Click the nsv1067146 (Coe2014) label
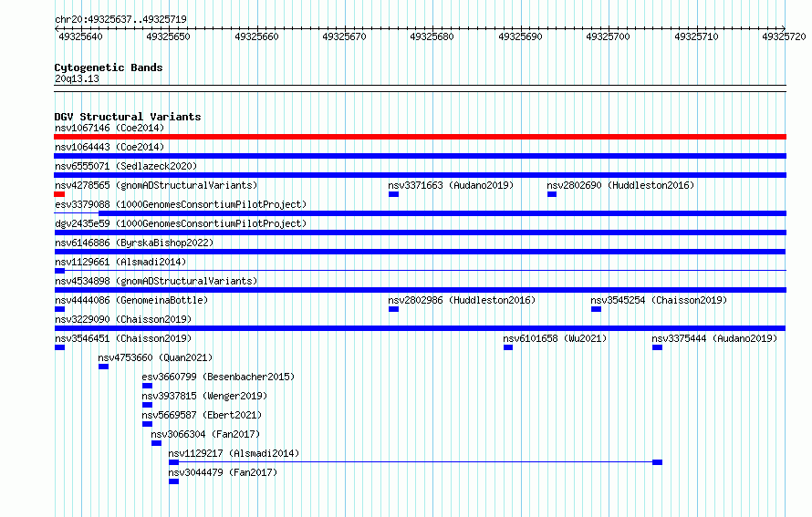The height and width of the screenshot is (517, 812). click(109, 128)
